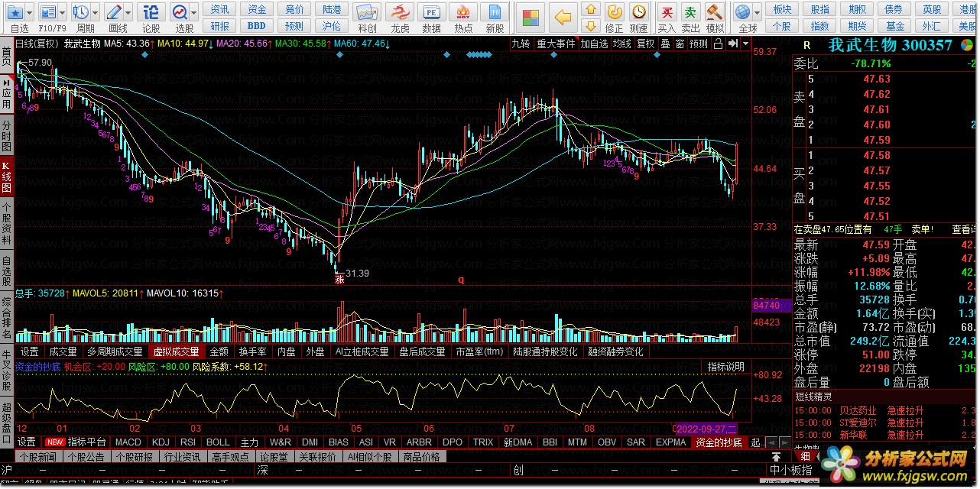The height and width of the screenshot is (489, 980).
Task: Click the jump-to-end arrow icon on chart bar
Action: (732, 44)
